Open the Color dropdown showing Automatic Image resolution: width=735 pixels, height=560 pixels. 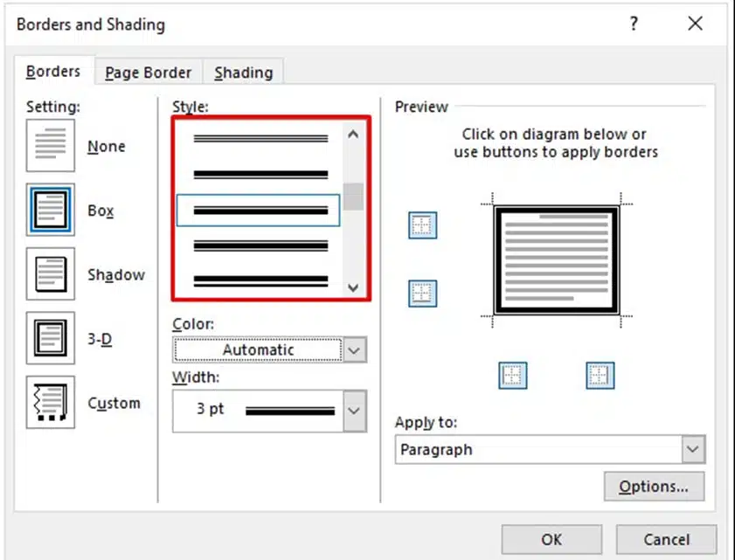[354, 350]
